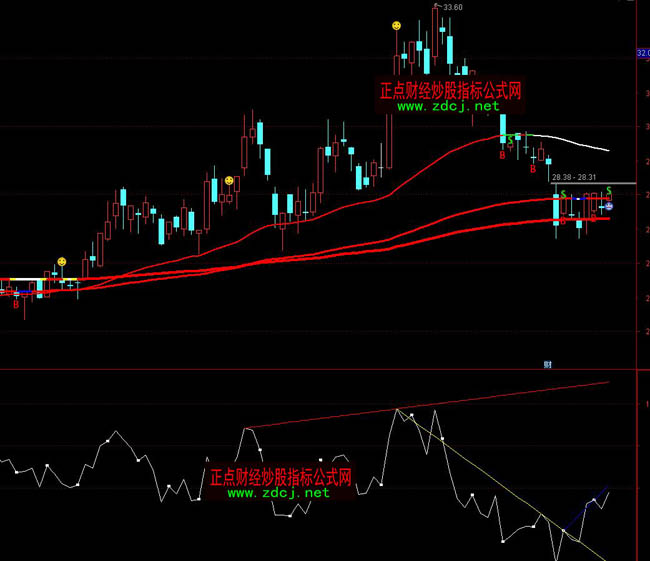The image size is (650, 561).
Task: Click the blue round icon on the last candle
Action: click(609, 206)
